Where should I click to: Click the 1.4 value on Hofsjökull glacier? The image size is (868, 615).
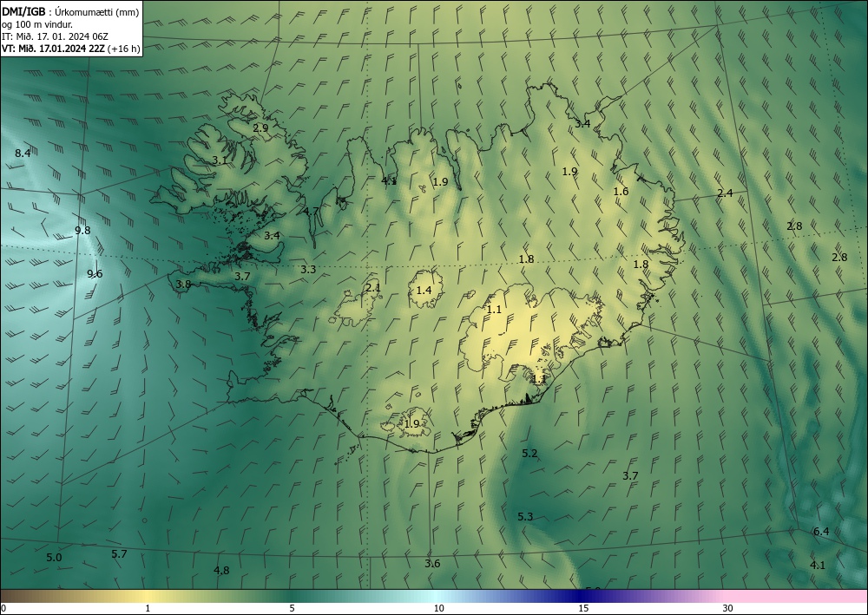coord(424,290)
